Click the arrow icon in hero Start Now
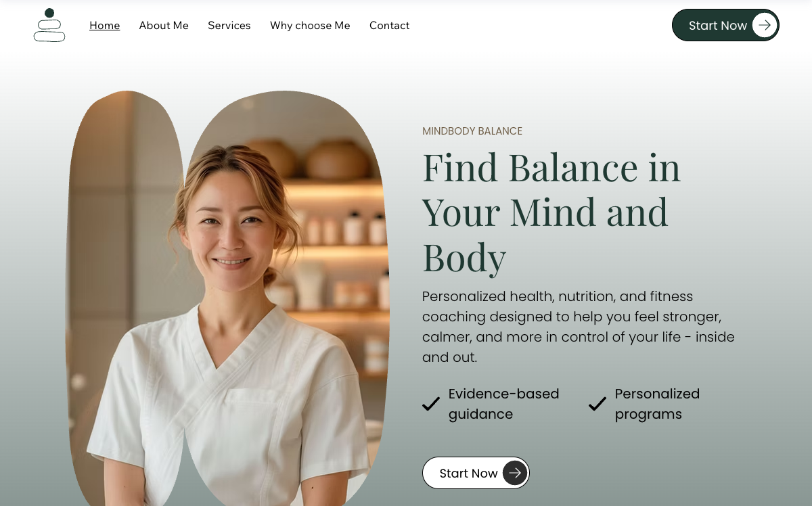This screenshot has height=506, width=812. [515, 473]
